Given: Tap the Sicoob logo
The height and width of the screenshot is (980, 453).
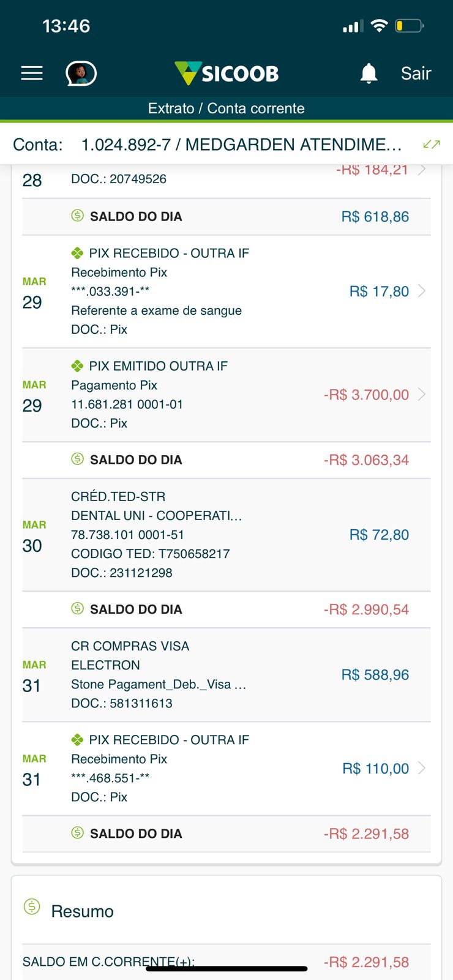Looking at the screenshot, I should point(226,73).
